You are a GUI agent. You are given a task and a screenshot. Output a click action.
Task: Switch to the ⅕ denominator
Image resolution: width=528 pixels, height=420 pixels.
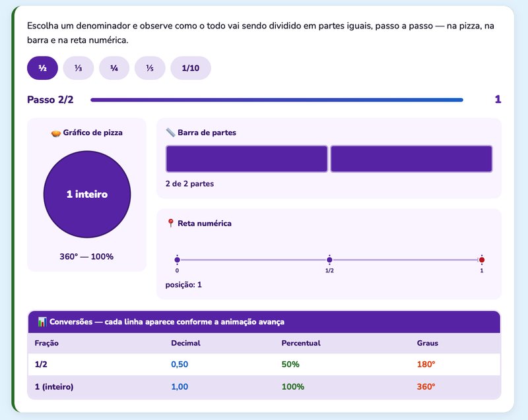[x=150, y=68]
